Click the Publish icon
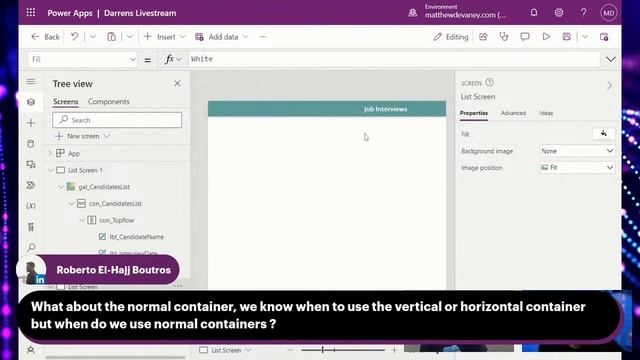640x360 pixels. 604,37
